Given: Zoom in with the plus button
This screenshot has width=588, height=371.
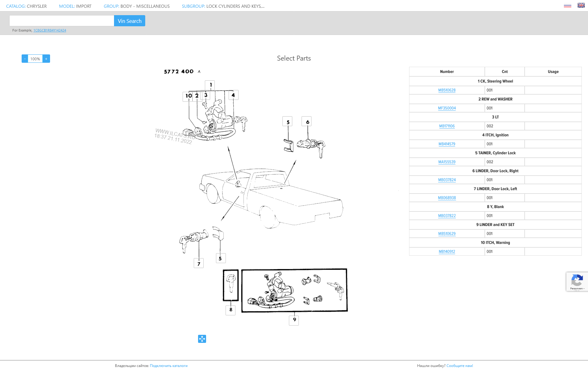Looking at the screenshot, I should (46, 59).
